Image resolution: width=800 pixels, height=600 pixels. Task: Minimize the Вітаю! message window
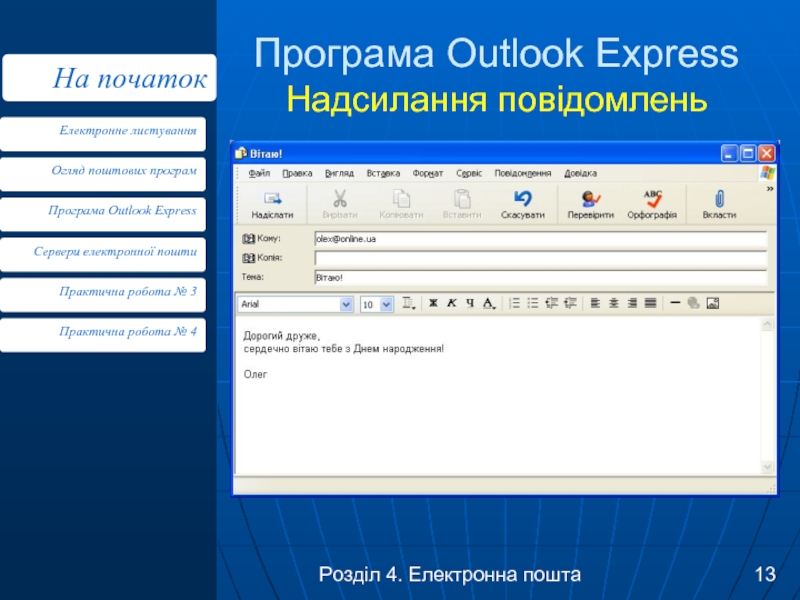(x=730, y=154)
